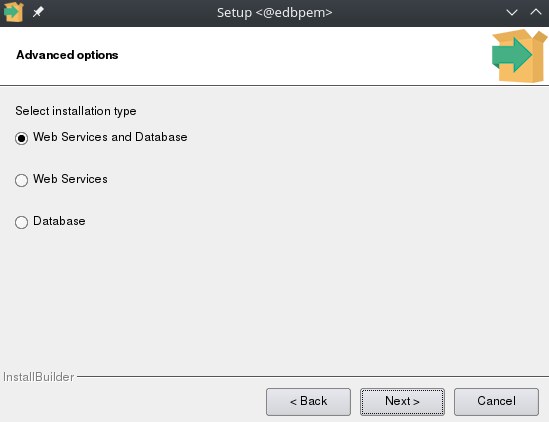This screenshot has height=422, width=549.
Task: Pick the Database only radio circle
Action: [21, 222]
